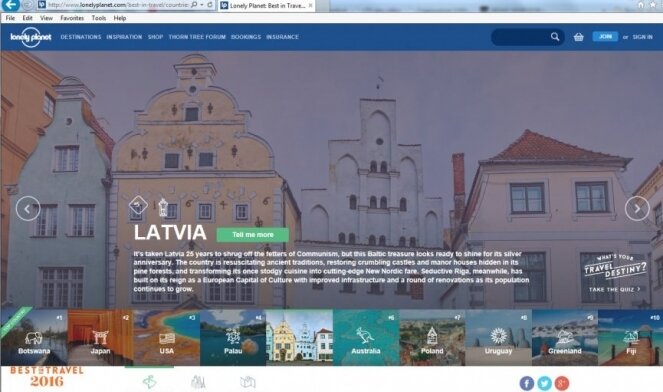Share via the Google Plus icon
The width and height of the screenshot is (663, 392).
click(x=562, y=383)
